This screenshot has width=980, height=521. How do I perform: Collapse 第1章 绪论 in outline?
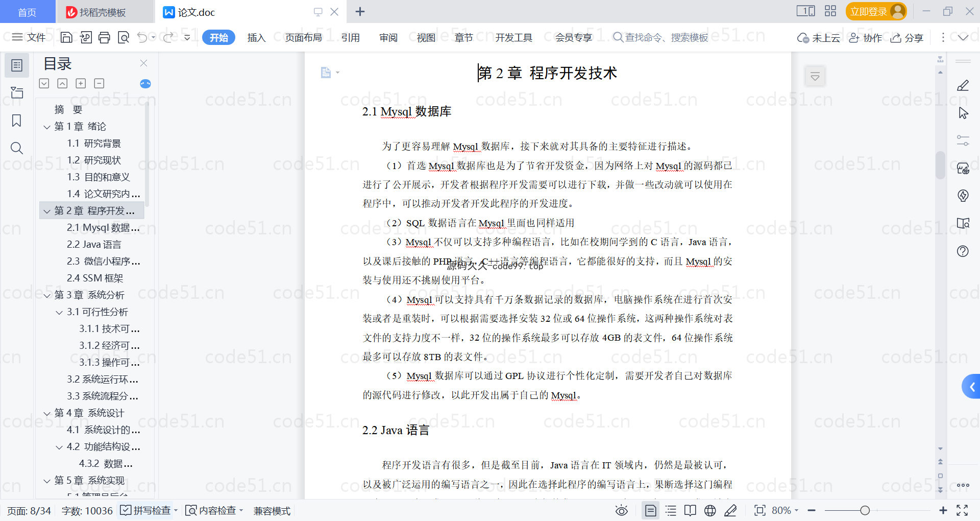tap(47, 127)
